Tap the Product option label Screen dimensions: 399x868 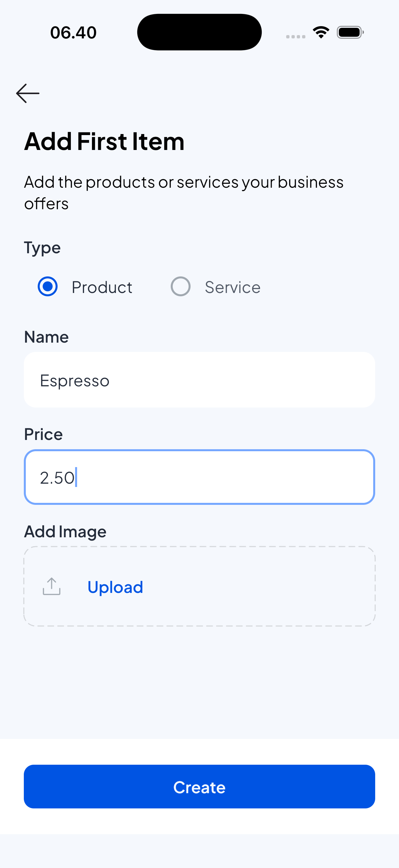102,287
